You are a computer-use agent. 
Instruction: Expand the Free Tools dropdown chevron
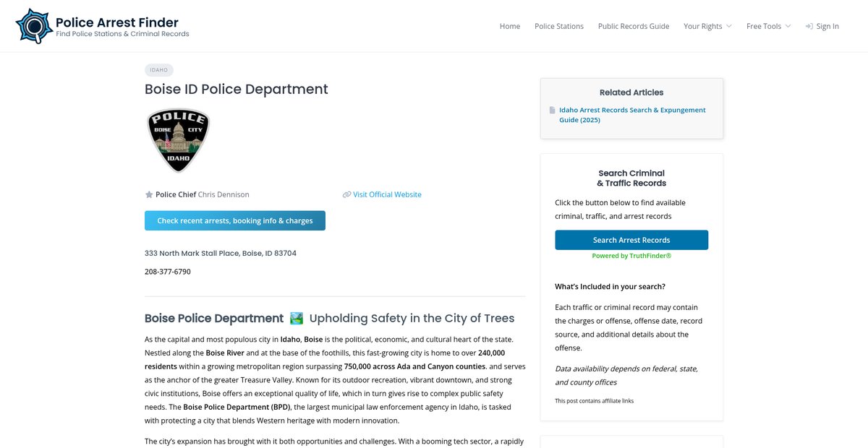pos(788,26)
